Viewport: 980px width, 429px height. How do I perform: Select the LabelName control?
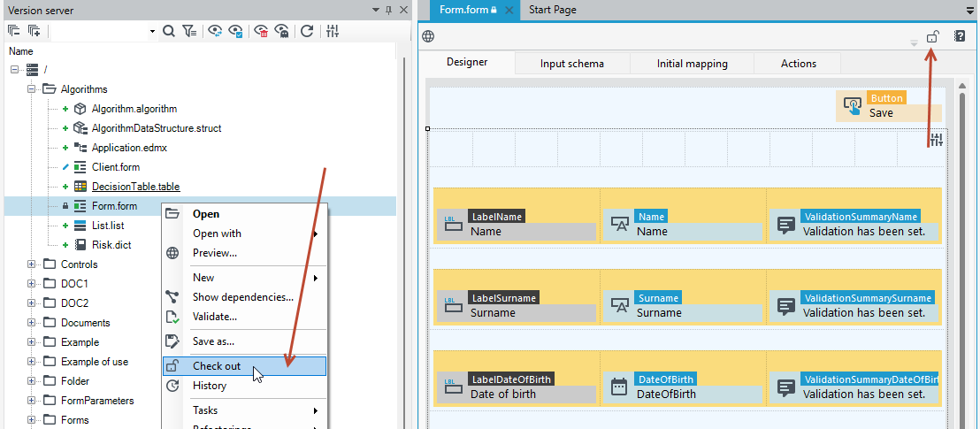(517, 225)
